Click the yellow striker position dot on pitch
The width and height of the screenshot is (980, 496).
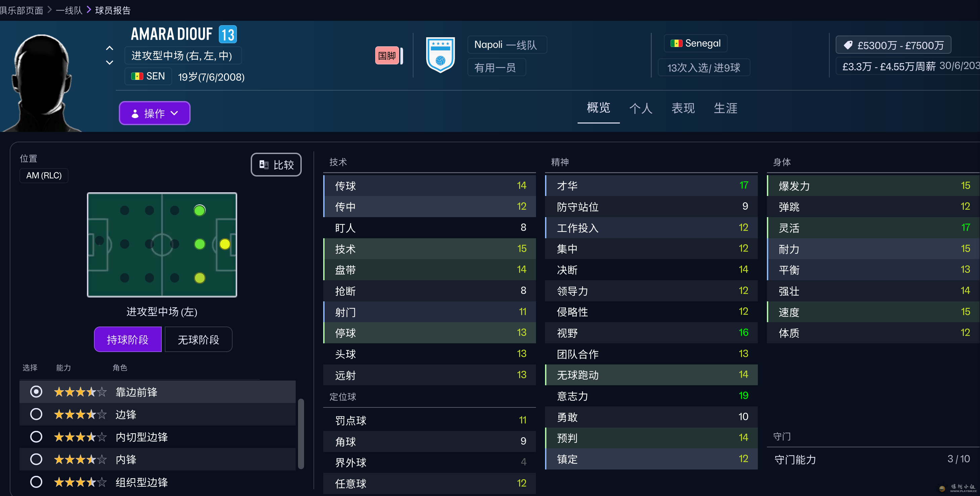pos(225,244)
